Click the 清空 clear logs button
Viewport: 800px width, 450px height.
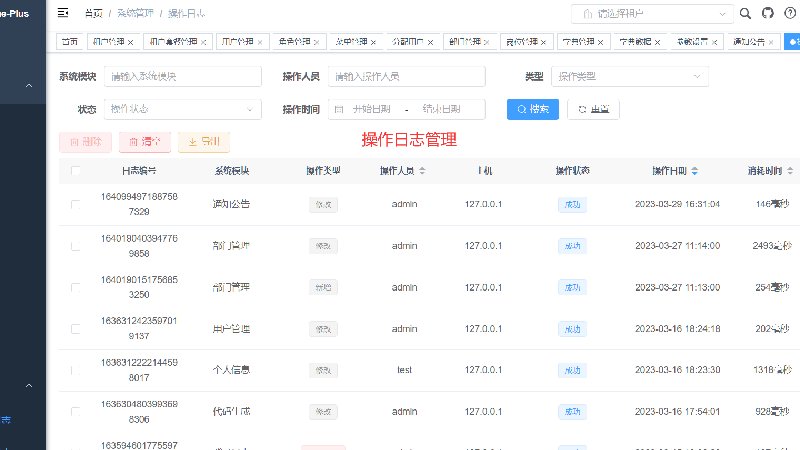[145, 142]
